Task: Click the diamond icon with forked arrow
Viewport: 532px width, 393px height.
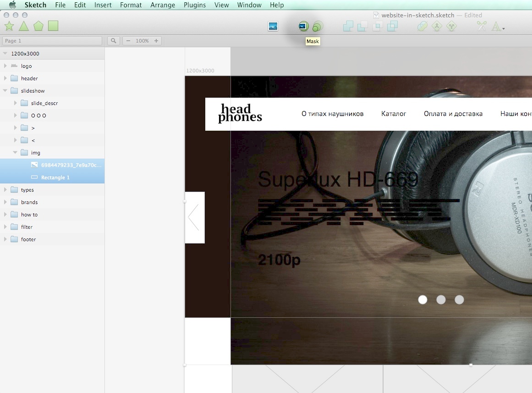Action: pyautogui.click(x=452, y=26)
